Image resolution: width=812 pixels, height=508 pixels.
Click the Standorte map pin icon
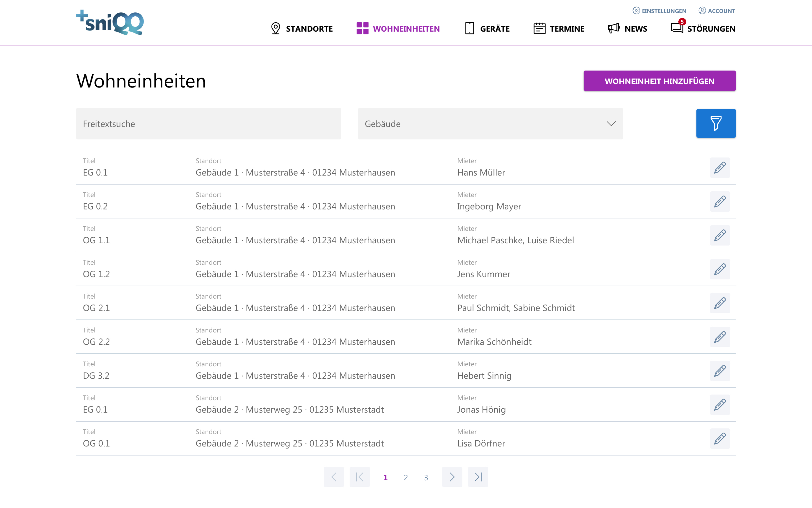point(275,29)
